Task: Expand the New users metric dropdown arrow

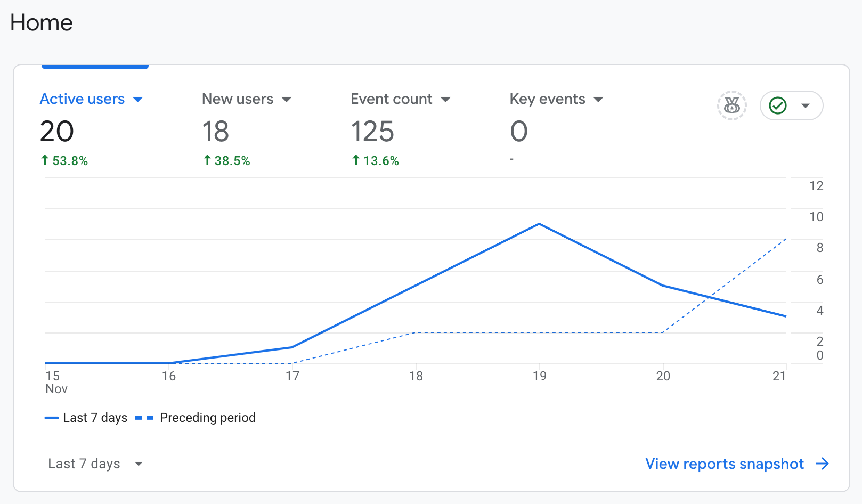Action: tap(287, 100)
